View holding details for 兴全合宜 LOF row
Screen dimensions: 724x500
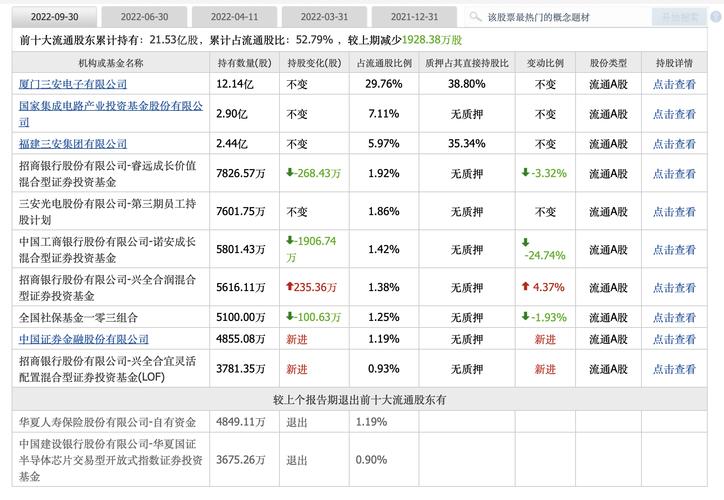tap(674, 369)
